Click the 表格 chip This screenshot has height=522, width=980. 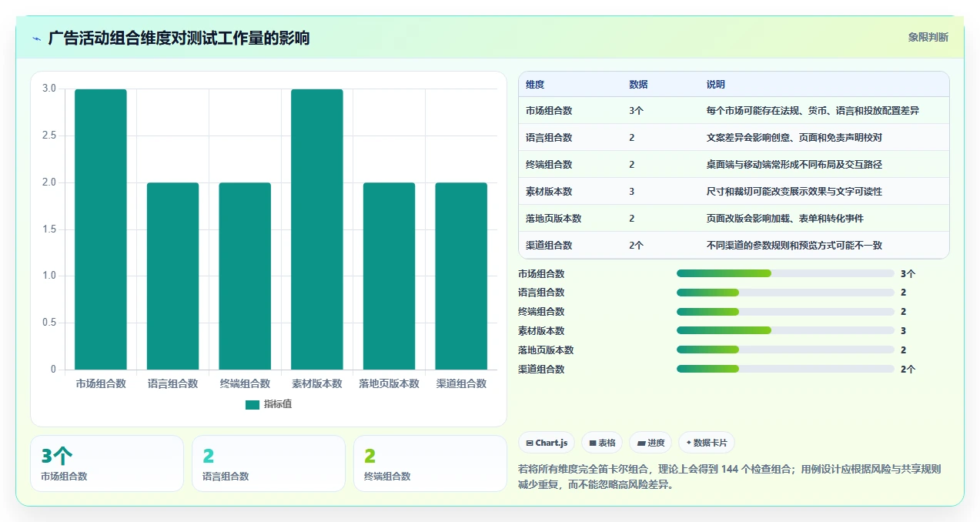click(x=602, y=443)
